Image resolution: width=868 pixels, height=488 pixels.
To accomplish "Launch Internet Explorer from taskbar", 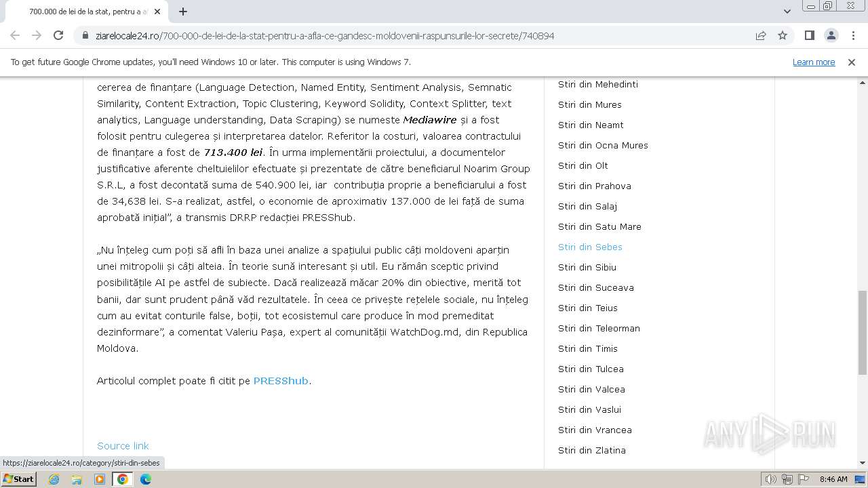I will (54, 479).
